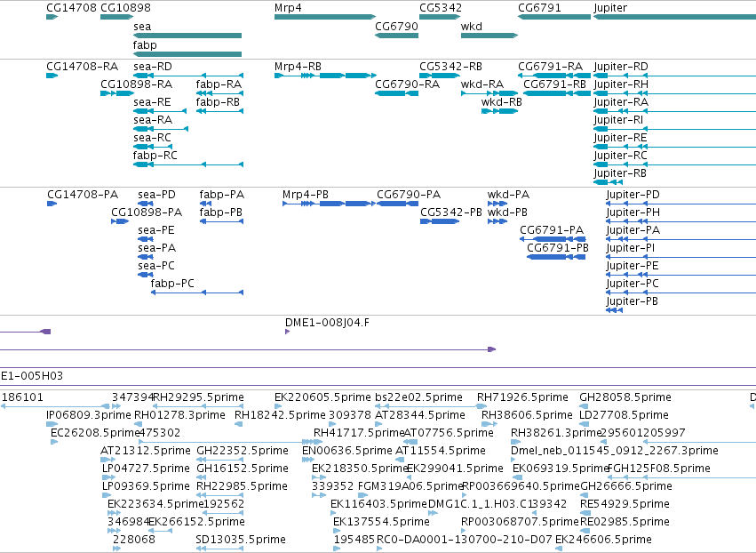Select protein label CG6790-PA

[409, 195]
